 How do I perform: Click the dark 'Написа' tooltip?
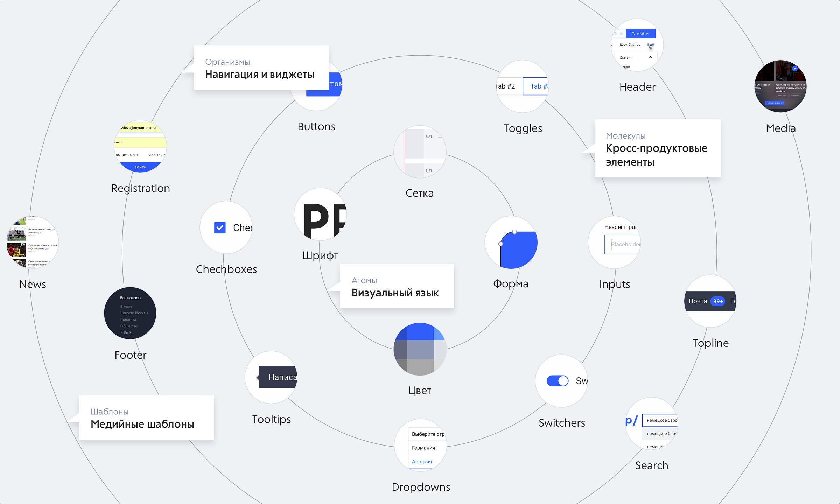pos(278,377)
